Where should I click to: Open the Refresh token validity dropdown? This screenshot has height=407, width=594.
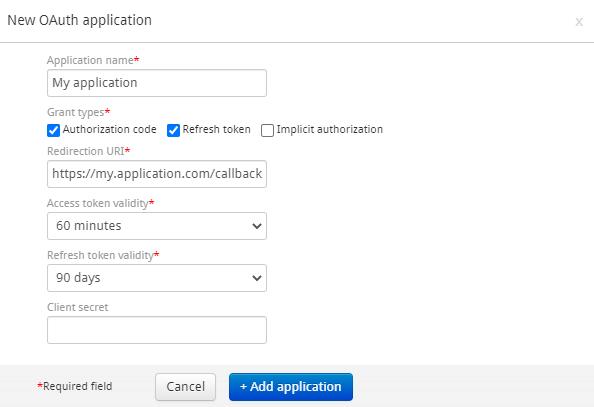tap(157, 278)
